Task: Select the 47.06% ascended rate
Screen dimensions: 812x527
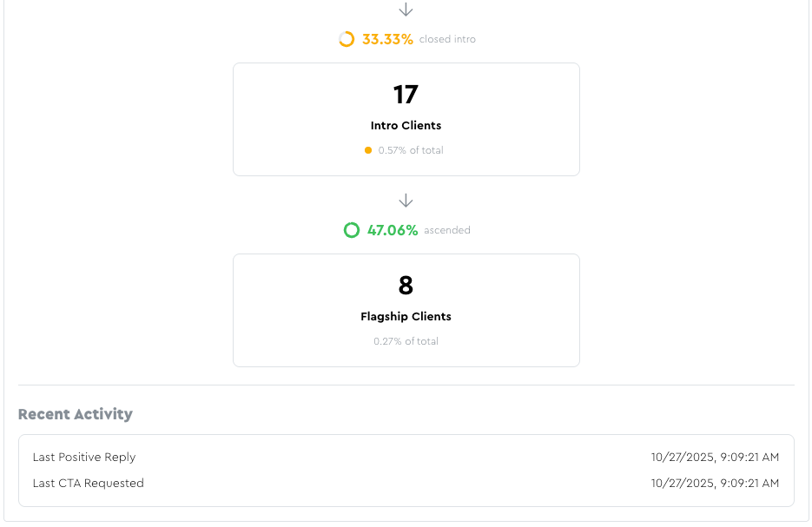Action: coord(393,230)
